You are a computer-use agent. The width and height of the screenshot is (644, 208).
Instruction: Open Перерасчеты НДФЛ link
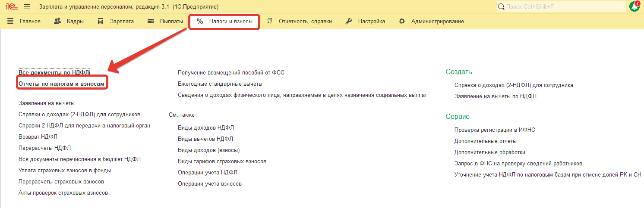click(x=44, y=148)
